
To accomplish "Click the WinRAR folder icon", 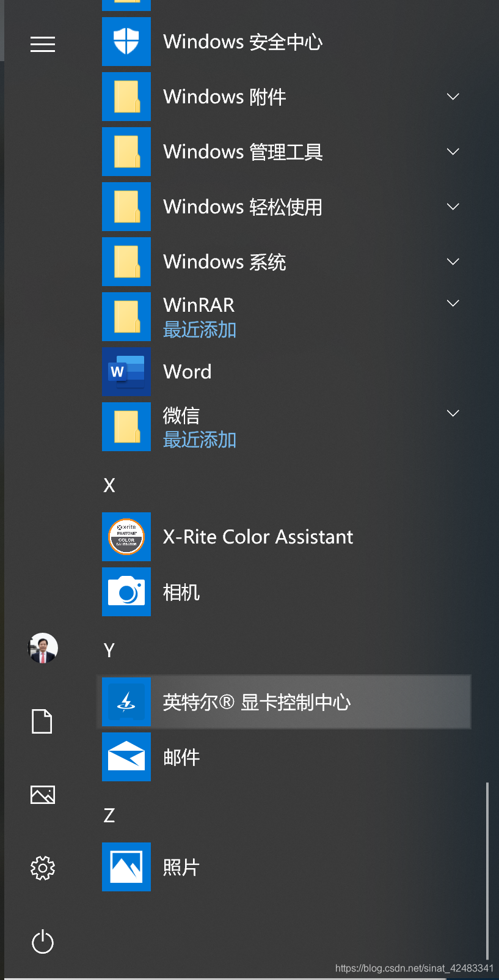I will (x=126, y=317).
